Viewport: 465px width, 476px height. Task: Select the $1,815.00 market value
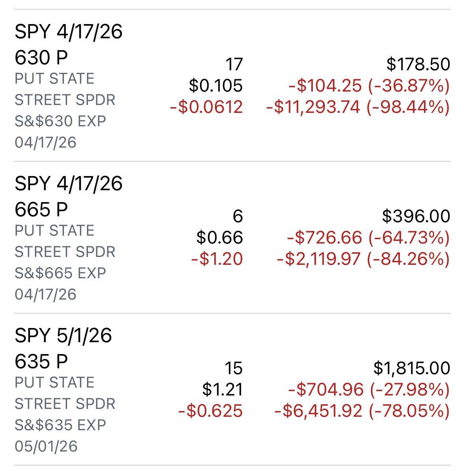pos(411,368)
